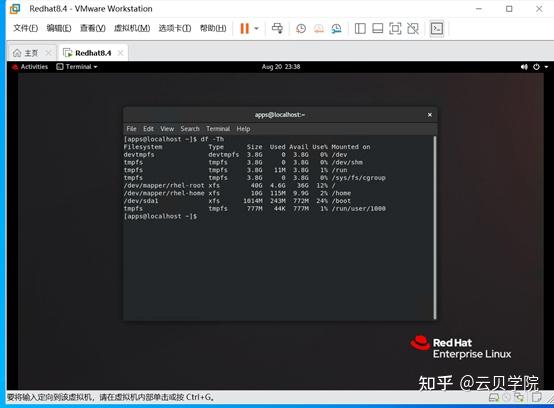Screen dimensions: 554x408
Task: Revert to the previous snapshot
Action: 319,29
